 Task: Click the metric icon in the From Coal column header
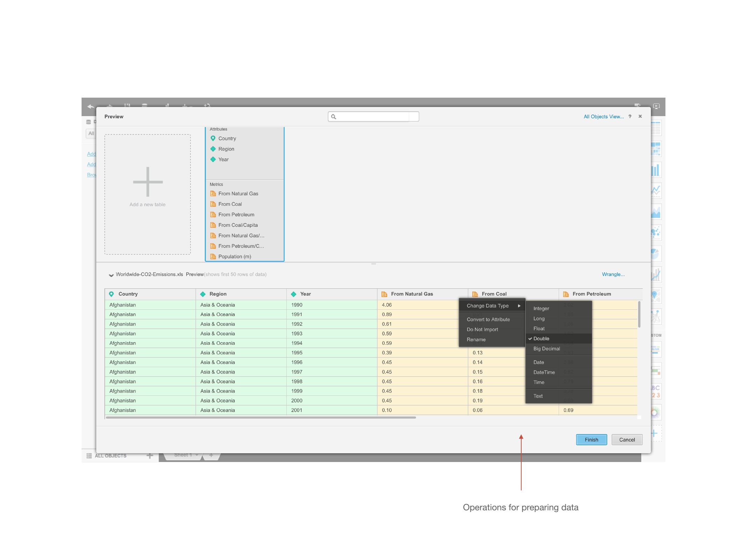click(x=475, y=294)
